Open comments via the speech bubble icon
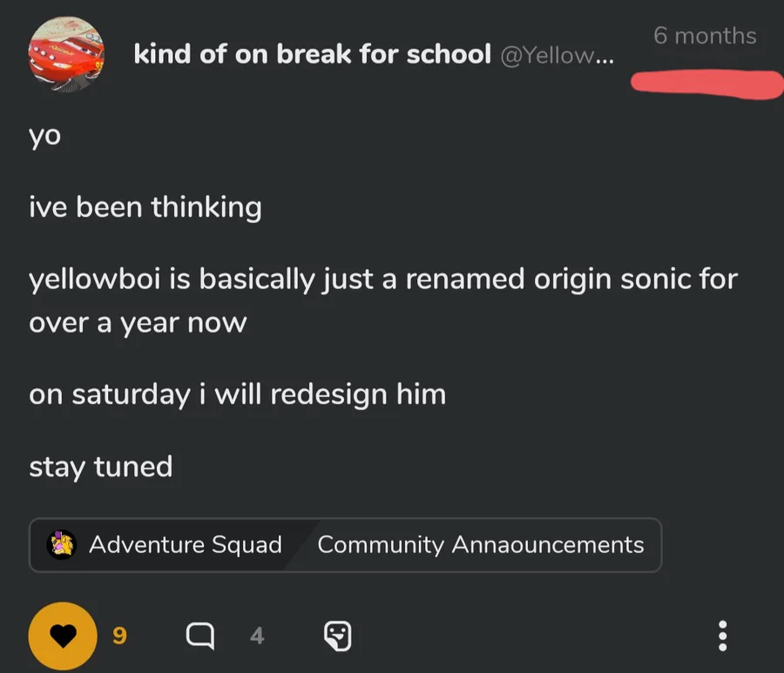The height and width of the screenshot is (673, 784). (x=200, y=637)
